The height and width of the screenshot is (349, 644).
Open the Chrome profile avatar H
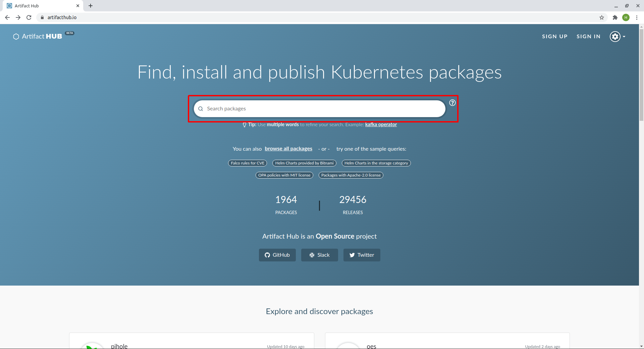626,17
